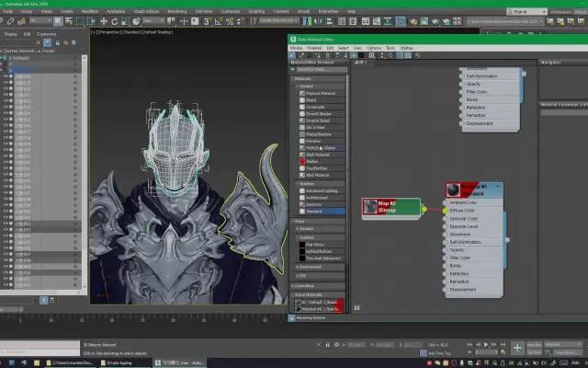Click the Window/Crossing selection icon
Screen dimensions: 588x368
tap(91, 21)
